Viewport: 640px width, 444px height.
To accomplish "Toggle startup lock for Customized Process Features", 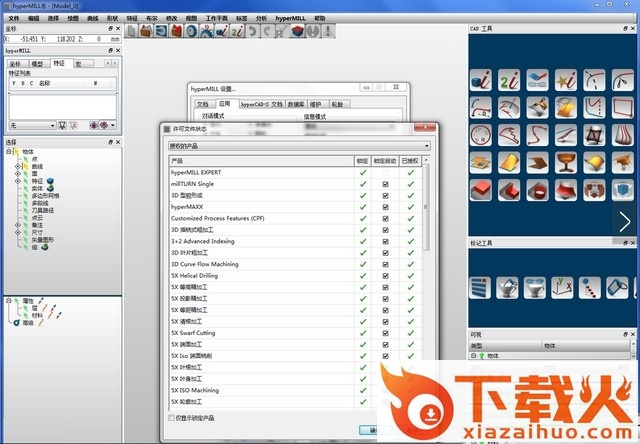I will [x=385, y=218].
